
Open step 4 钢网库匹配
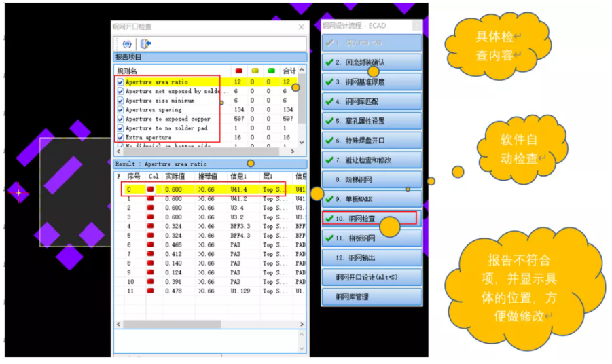pyautogui.click(x=372, y=101)
